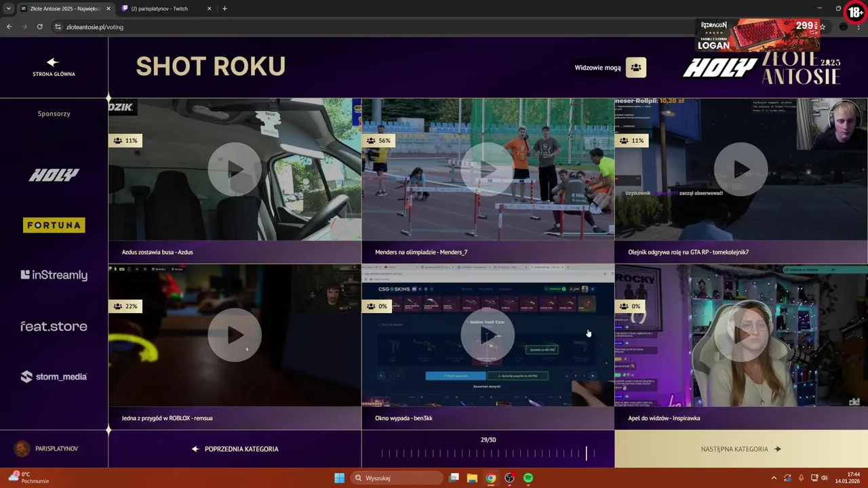
Task: Click the address bar zloteantosie.pl/voting
Action: [x=95, y=27]
